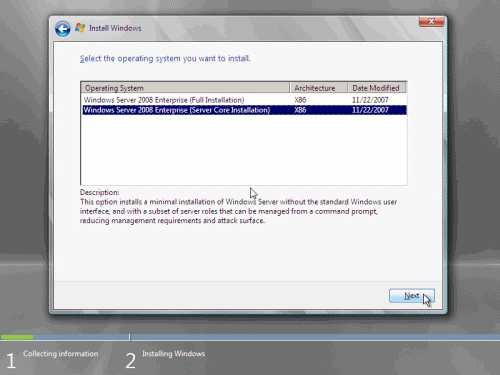This screenshot has width=500, height=375.
Task: Click the Install Windows title text
Action: [115, 28]
